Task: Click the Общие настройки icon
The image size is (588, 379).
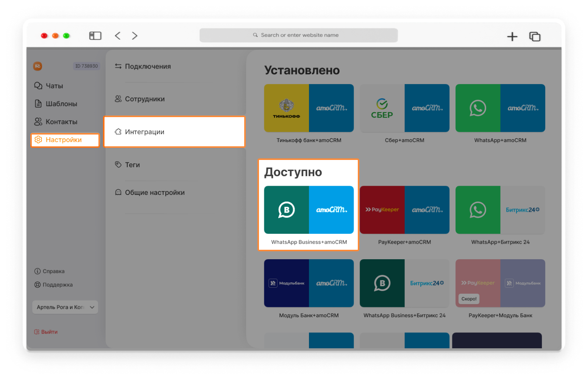Action: pos(118,192)
